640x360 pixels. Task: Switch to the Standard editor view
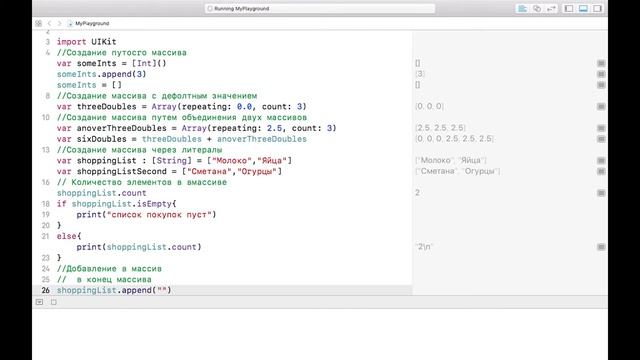click(522, 9)
